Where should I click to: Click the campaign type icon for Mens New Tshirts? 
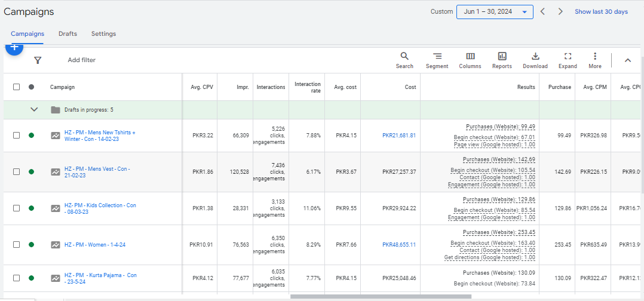pos(56,136)
